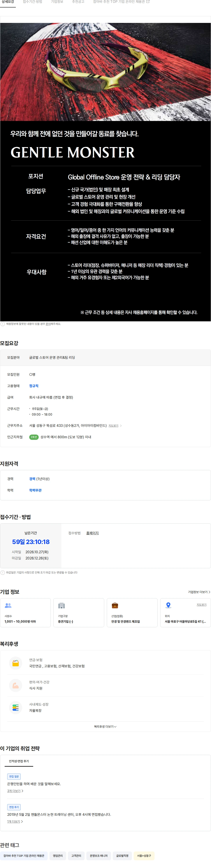The image size is (211, 868).
Task: Click the 2019년 5월 2일 젠틀몬스터 interview review text
Action: tap(59, 814)
